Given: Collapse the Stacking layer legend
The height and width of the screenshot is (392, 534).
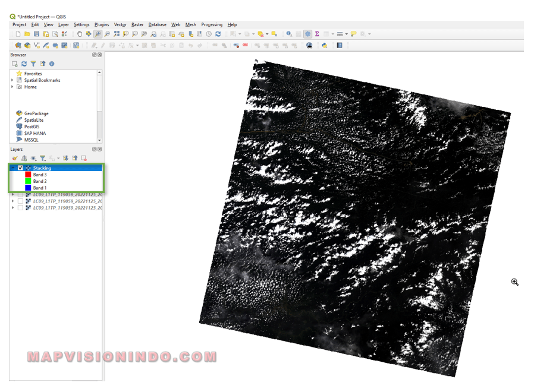Looking at the screenshot, I should [x=12, y=168].
